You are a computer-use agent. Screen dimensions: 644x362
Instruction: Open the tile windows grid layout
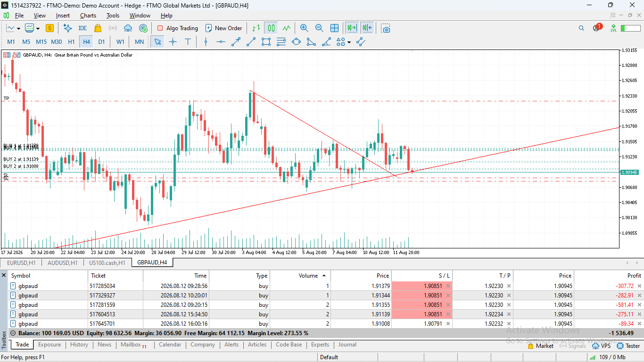334,28
